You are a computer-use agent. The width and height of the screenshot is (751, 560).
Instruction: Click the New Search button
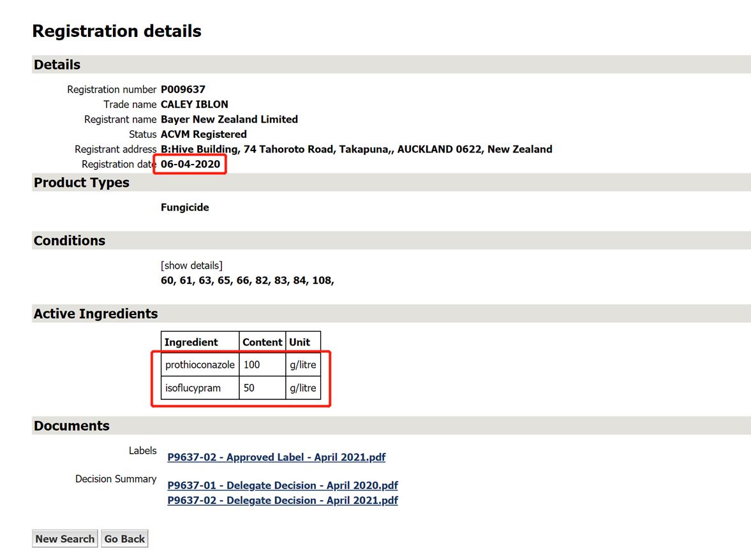click(64, 539)
